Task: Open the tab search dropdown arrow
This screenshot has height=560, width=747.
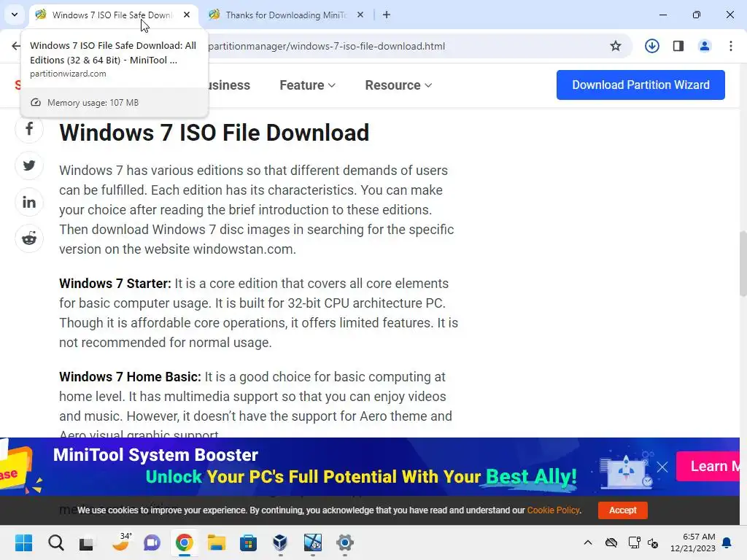Action: coord(15,15)
